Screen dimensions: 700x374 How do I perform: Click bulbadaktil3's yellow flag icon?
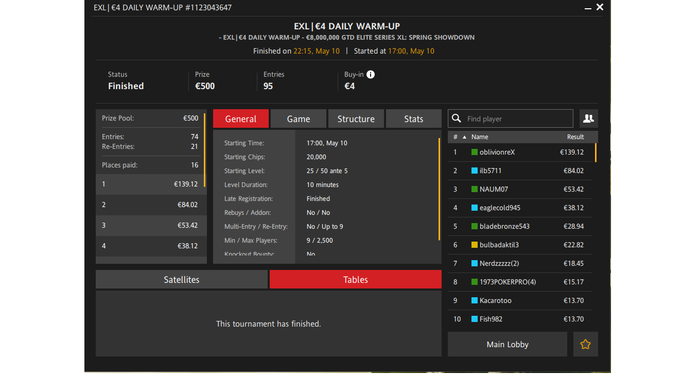click(475, 245)
